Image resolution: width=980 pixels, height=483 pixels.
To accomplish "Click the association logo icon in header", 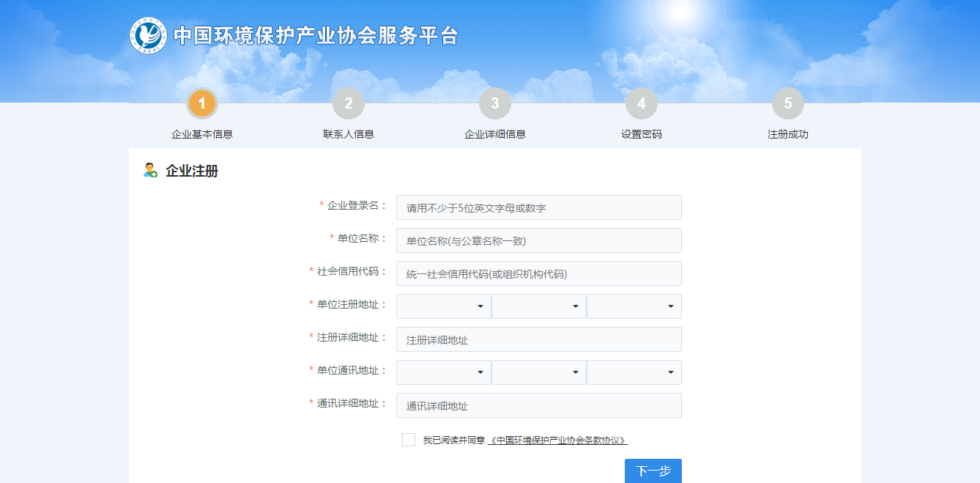I will click(149, 35).
